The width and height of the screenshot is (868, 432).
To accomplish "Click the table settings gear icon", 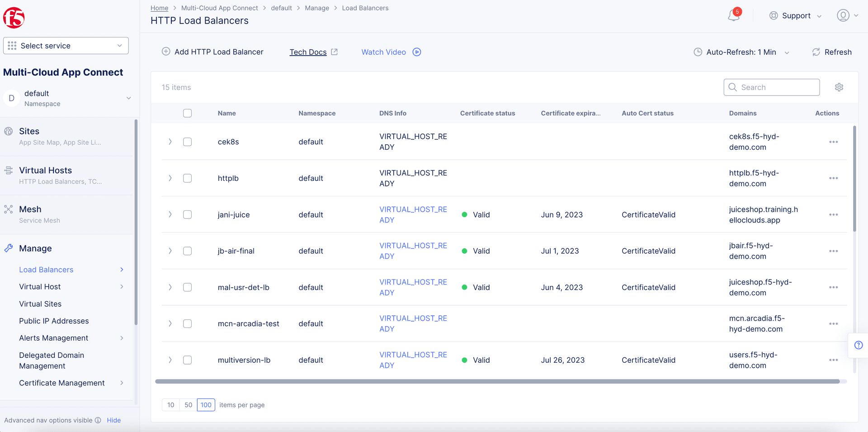I will pos(839,87).
